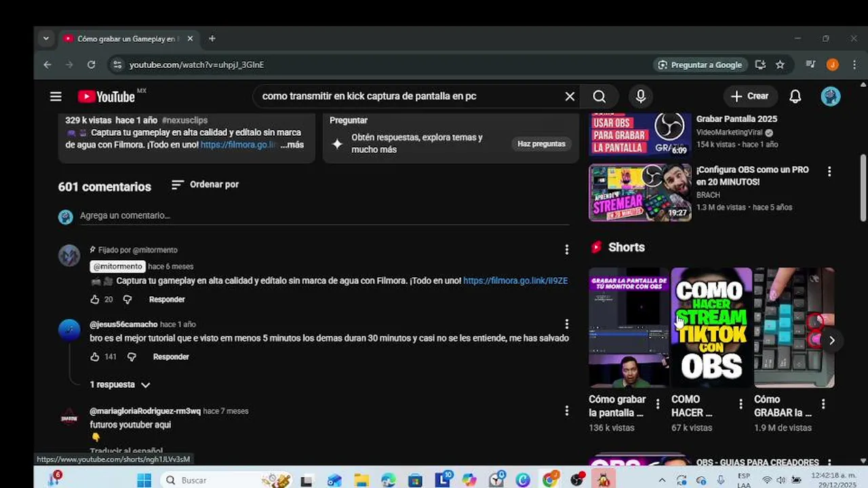Expand description with ...más
The height and width of the screenshot is (488, 868).
point(292,145)
